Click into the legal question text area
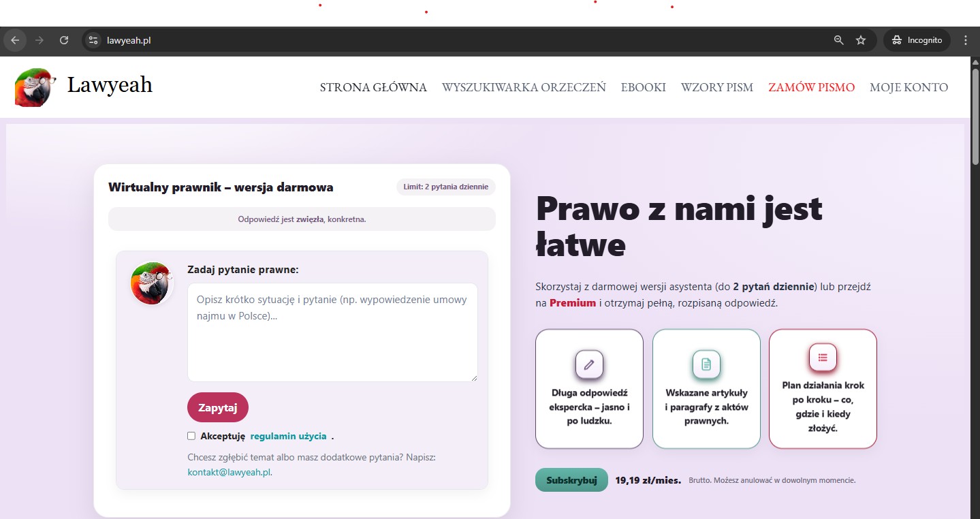The width and height of the screenshot is (980, 519). (x=332, y=332)
